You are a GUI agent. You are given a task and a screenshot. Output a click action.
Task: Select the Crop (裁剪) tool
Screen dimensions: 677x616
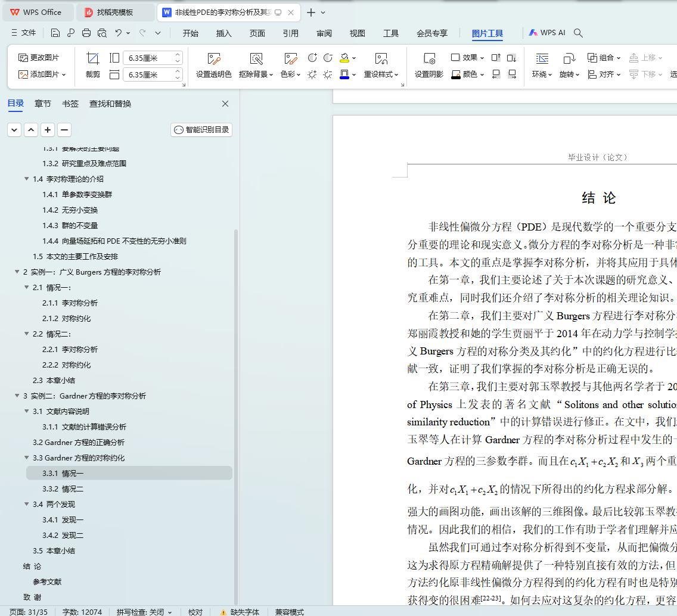coord(92,65)
